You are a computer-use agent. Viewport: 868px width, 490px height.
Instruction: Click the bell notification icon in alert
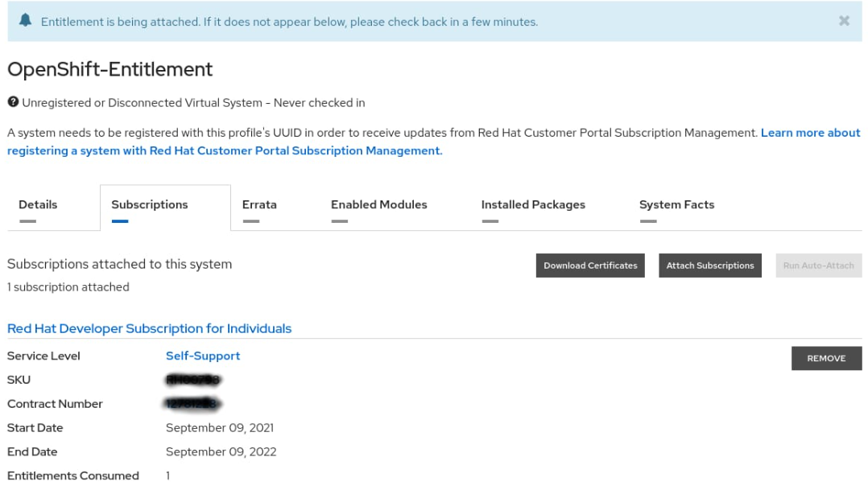coord(25,21)
